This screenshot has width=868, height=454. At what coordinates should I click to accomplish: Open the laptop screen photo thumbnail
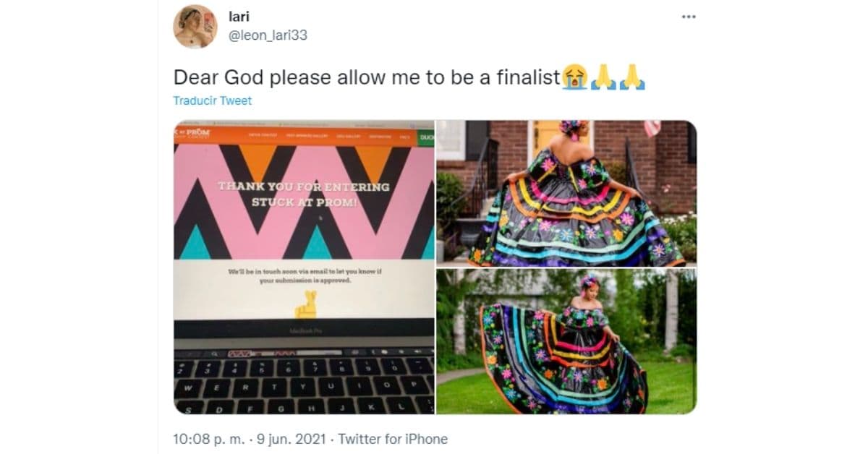(304, 267)
